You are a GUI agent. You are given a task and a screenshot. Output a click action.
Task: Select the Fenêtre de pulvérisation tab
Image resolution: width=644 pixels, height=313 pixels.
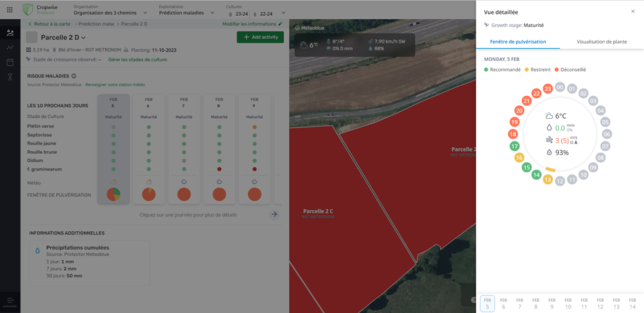click(x=518, y=42)
